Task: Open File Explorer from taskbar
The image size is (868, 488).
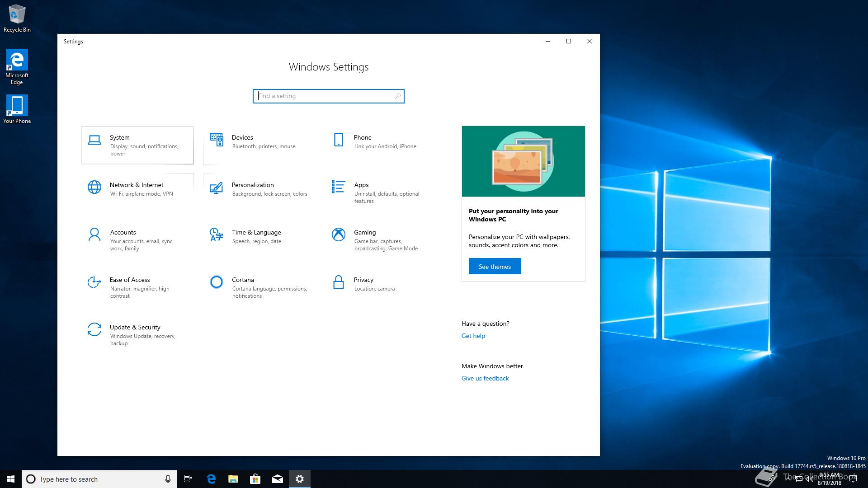Action: click(x=233, y=479)
